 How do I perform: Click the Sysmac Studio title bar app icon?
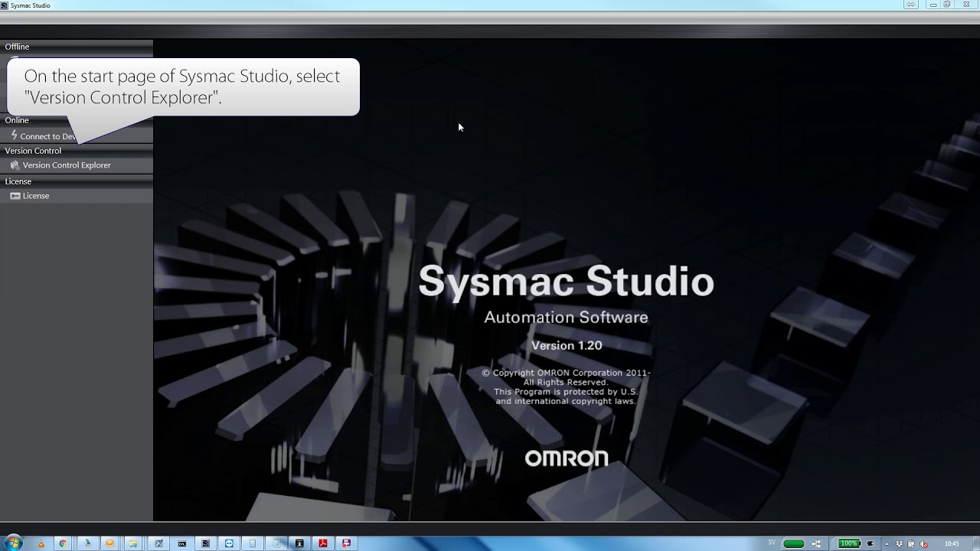pos(5,5)
